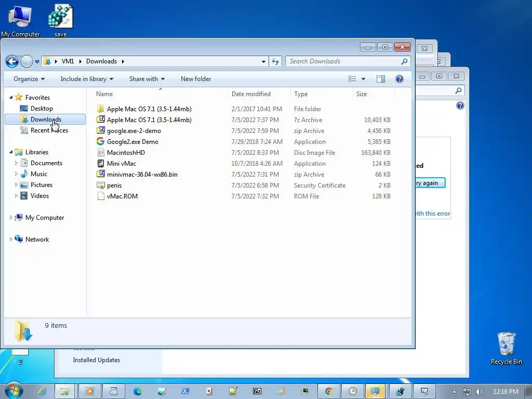Sort by Date modified column header
This screenshot has height=399, width=532.
(251, 94)
